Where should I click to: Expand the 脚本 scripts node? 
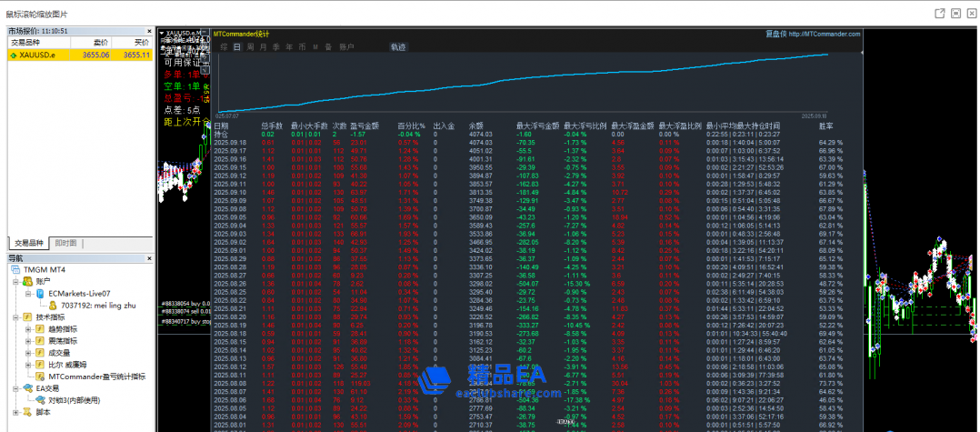(x=15, y=412)
